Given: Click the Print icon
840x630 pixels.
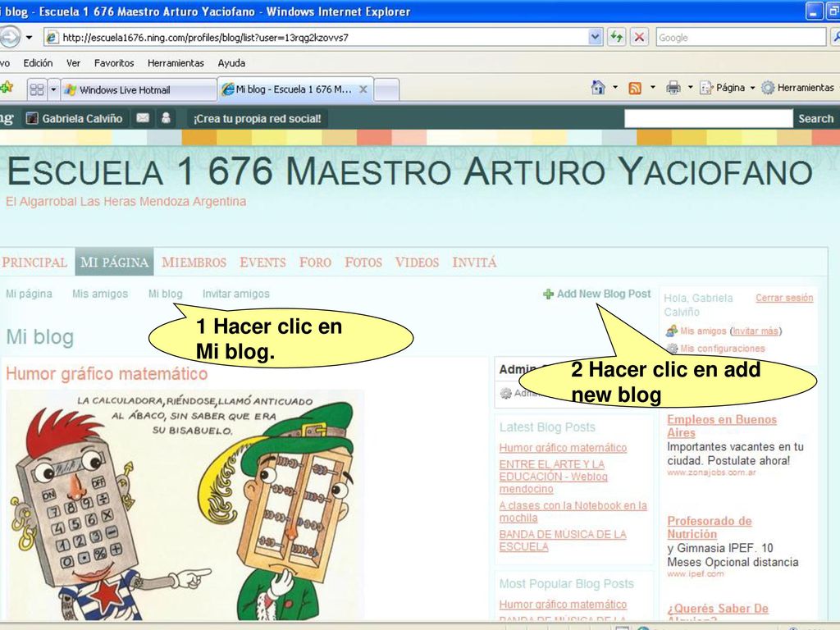Looking at the screenshot, I should 673,88.
